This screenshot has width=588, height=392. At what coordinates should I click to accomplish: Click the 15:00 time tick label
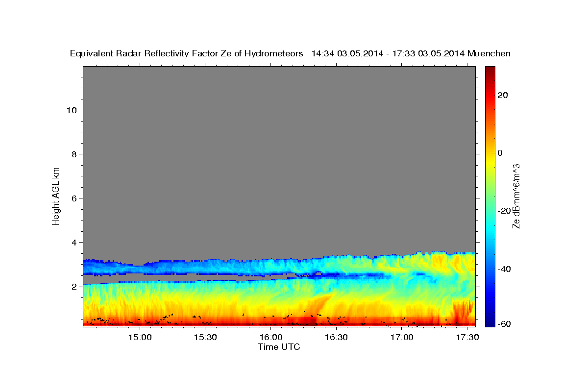pos(140,338)
